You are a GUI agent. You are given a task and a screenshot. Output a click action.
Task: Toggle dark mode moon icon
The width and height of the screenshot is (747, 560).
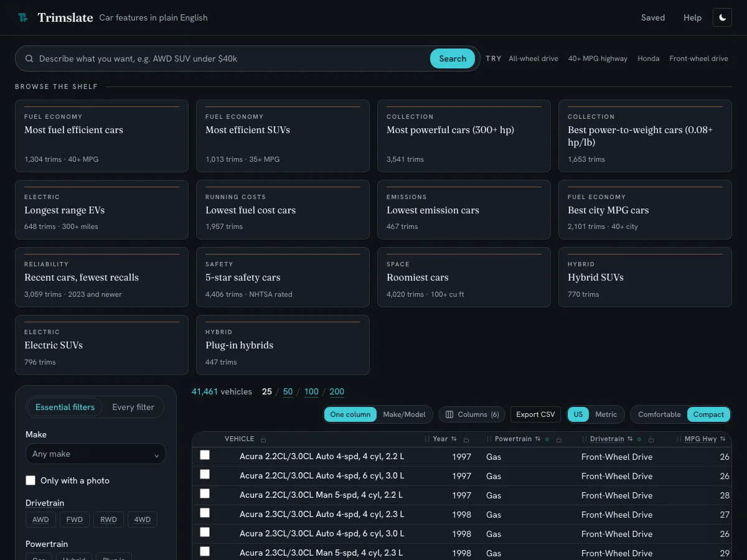(x=722, y=17)
